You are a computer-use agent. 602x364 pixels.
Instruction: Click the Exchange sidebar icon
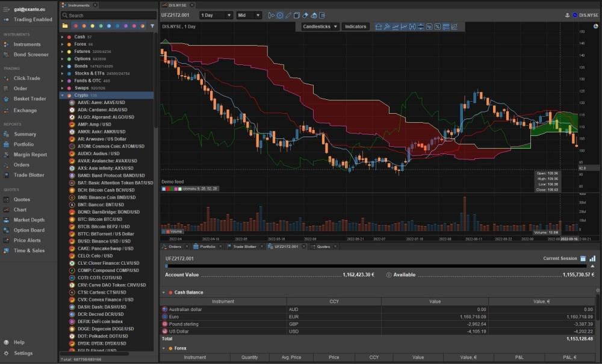[x=6, y=111]
